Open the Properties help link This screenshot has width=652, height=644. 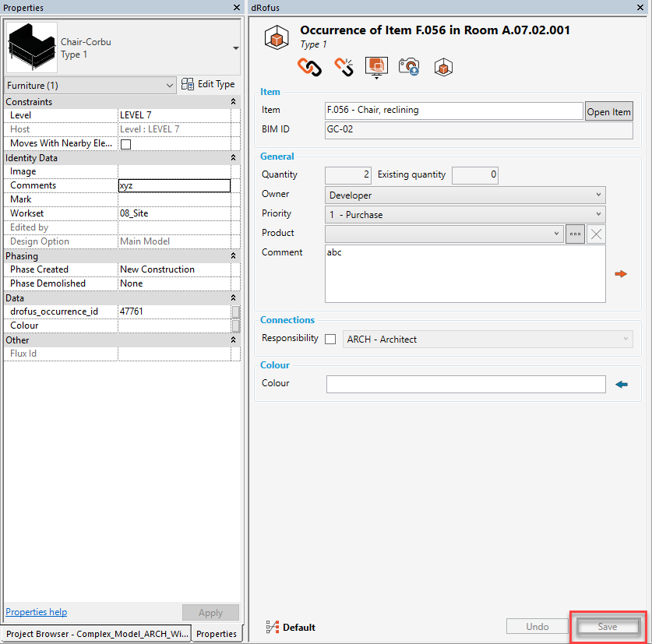click(x=36, y=612)
